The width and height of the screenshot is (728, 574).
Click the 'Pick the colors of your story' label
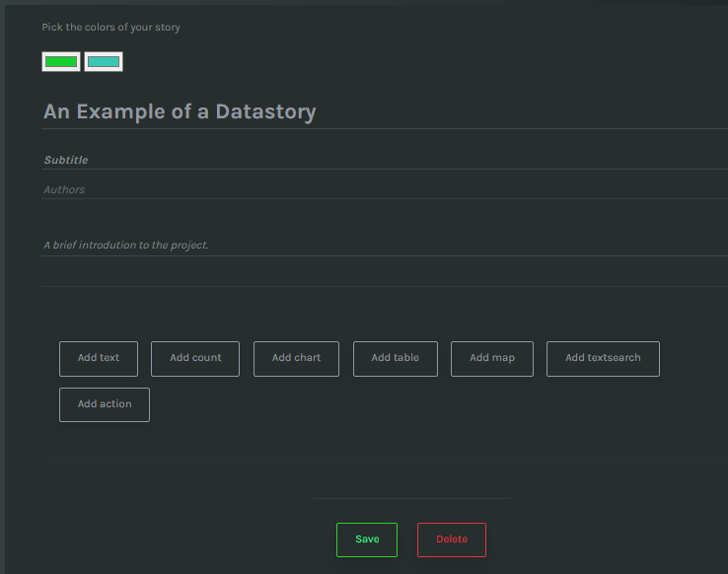pos(111,28)
